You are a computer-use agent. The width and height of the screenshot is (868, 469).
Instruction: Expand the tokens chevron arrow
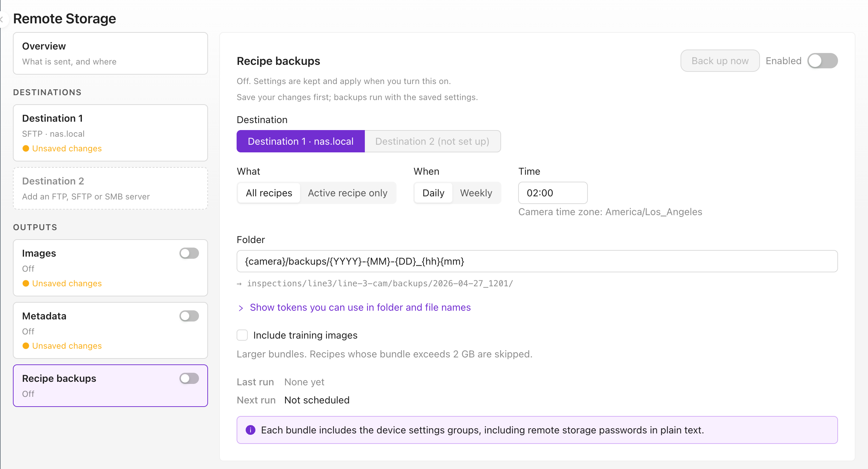click(x=241, y=308)
